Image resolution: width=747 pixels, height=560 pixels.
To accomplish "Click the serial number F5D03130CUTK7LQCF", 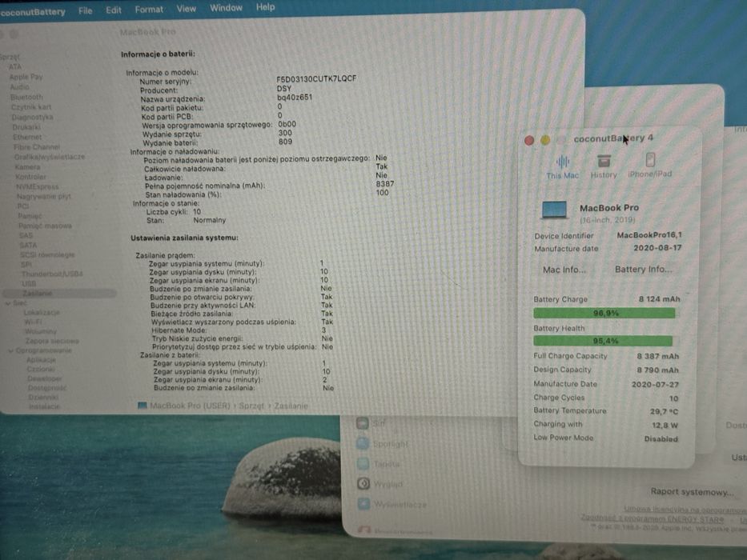I will click(x=316, y=78).
